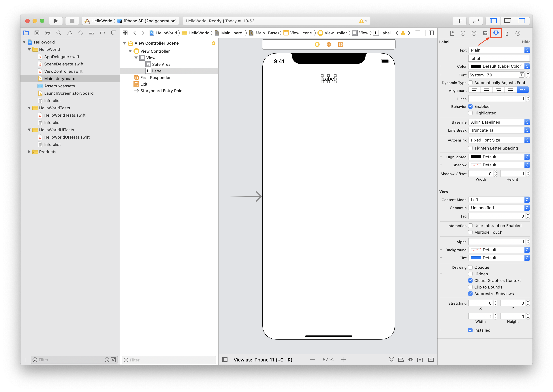Collapse the HelloWorldTests folder
Screen dimensions: 553x392
tap(29, 108)
